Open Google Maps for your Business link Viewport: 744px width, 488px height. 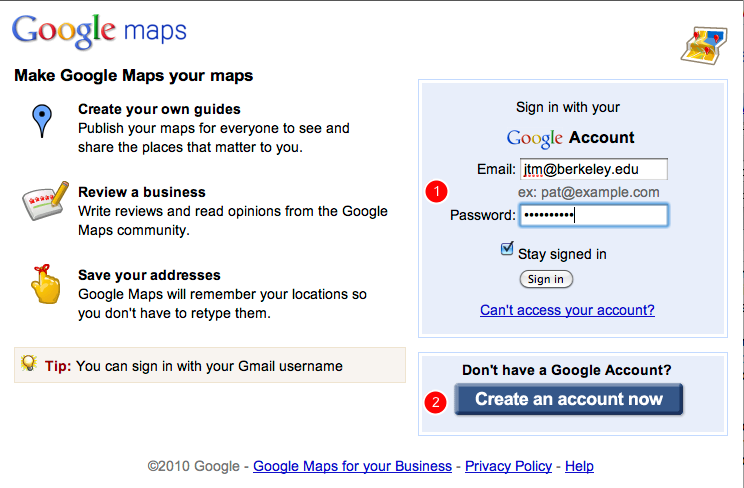coord(352,466)
